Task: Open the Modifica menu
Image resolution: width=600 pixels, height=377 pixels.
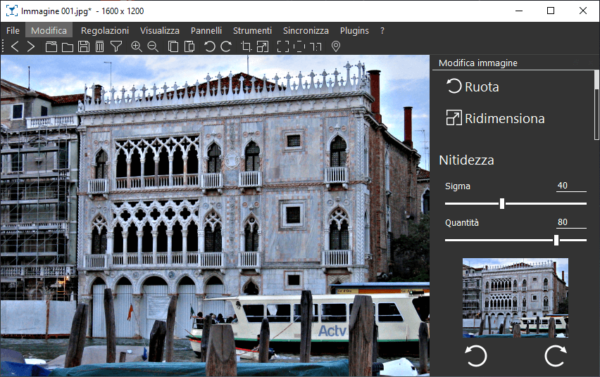Action: [49, 31]
